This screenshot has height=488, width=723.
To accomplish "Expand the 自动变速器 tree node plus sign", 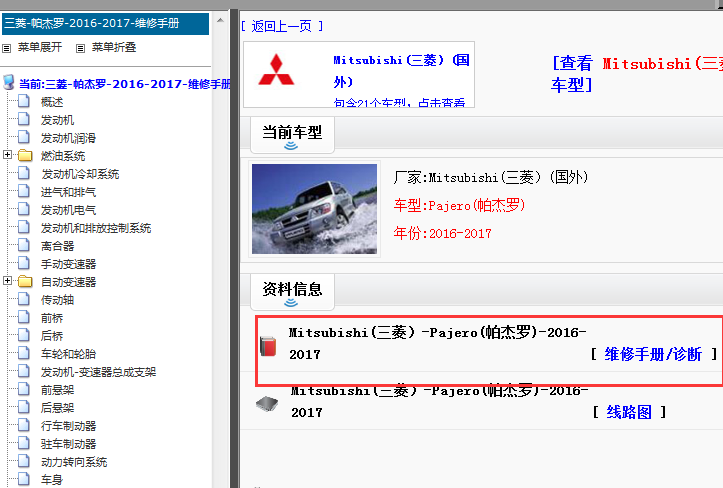I will (x=7, y=280).
